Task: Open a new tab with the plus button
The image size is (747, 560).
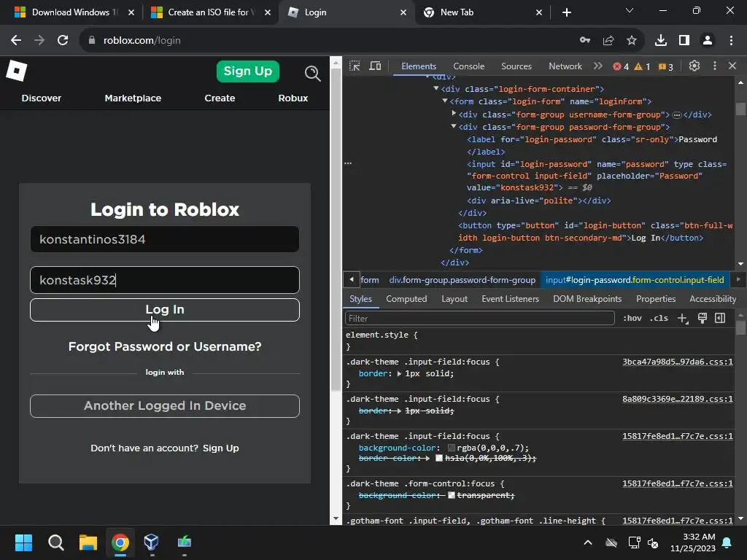Action: point(566,12)
